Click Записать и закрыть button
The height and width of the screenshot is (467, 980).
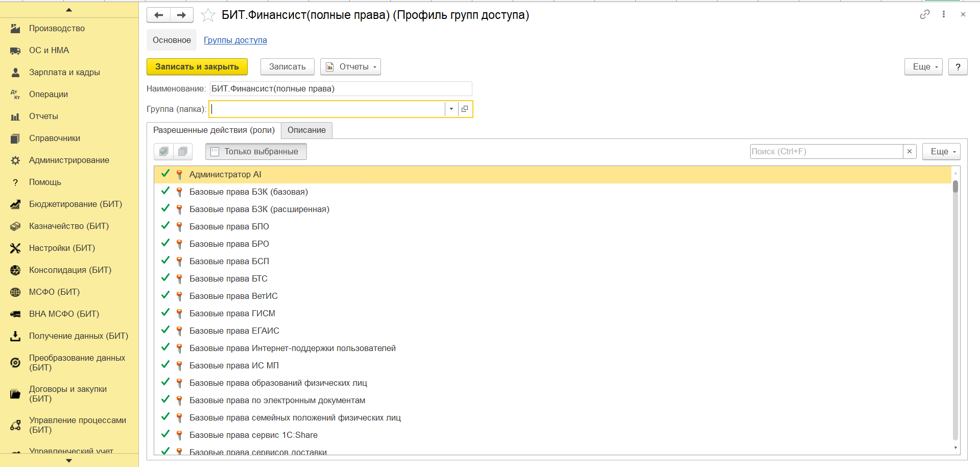(x=197, y=67)
